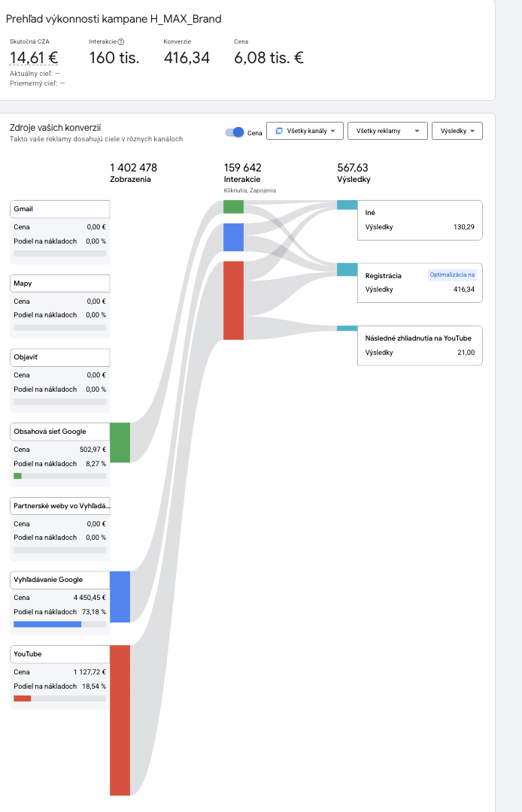This screenshot has height=812, width=522.
Task: Click the green Obsahová sieť Google bar
Action: click(x=120, y=443)
